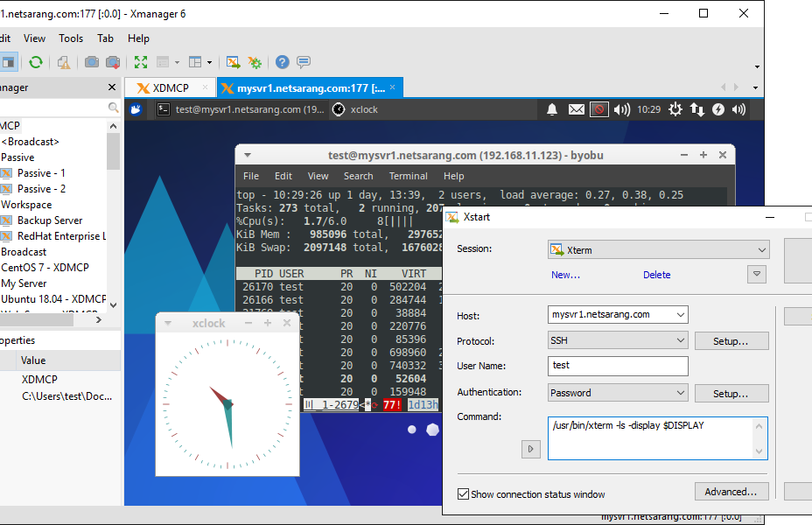Open the Xmanager Help menu
Screen dimensions: 812x525
(x=138, y=38)
